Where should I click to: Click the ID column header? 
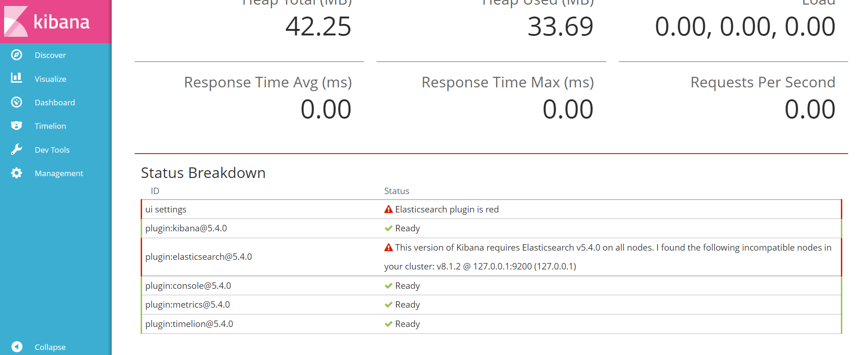coord(155,191)
